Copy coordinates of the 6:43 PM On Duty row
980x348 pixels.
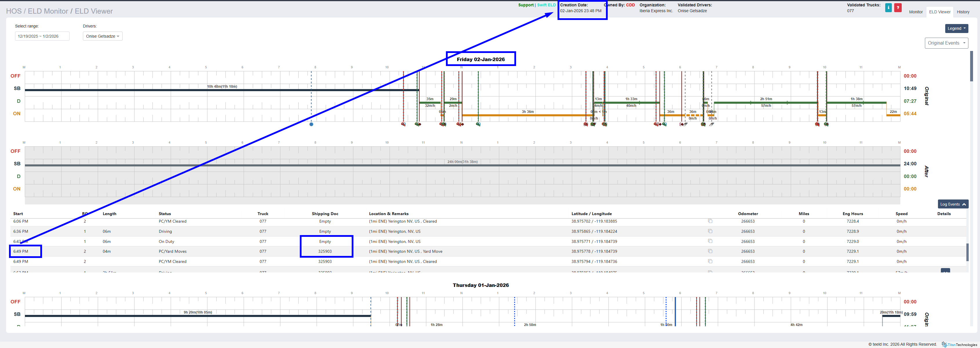coord(710,241)
